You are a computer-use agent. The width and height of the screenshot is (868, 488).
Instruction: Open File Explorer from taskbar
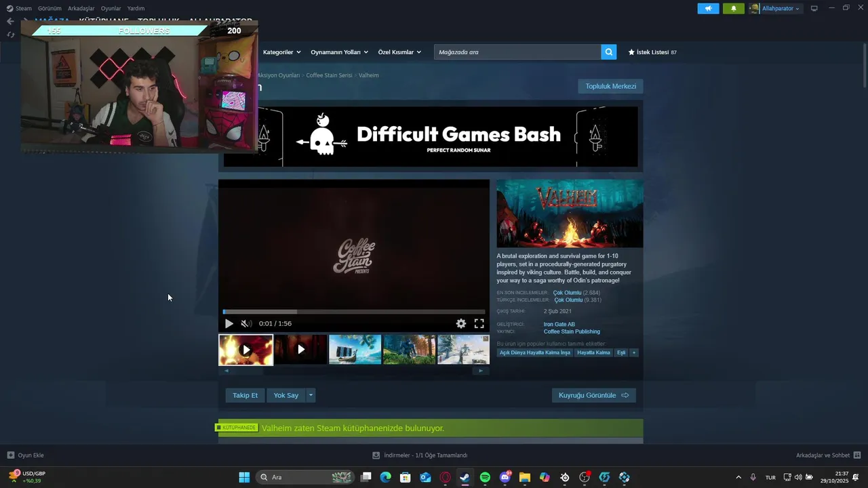coord(525,477)
